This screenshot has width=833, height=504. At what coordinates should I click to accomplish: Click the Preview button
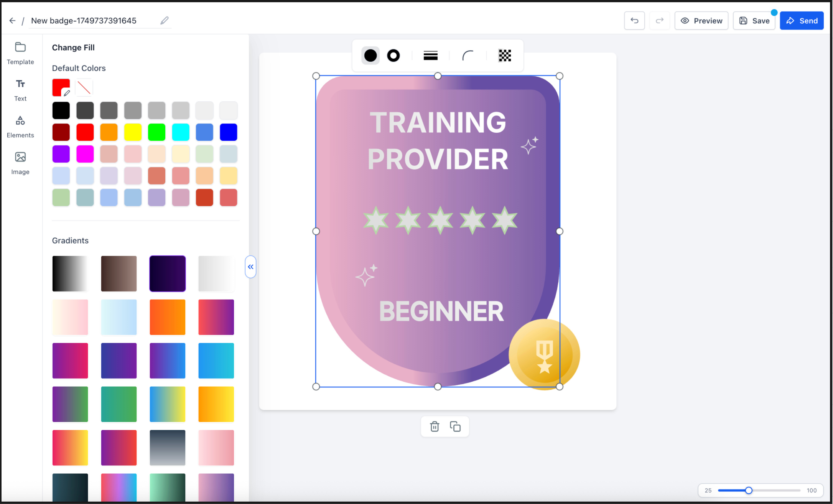701,21
